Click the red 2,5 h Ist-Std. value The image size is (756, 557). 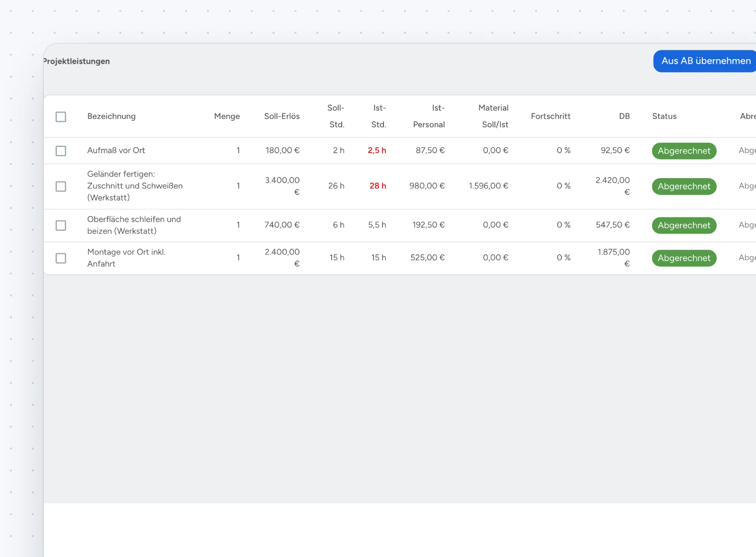pos(377,151)
